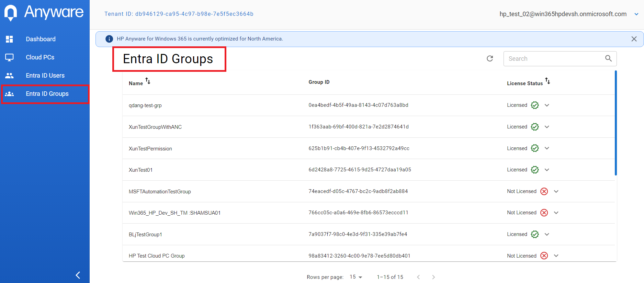Expand the BLjTestGroup1 row
Viewport: 644px width, 283px height.
(x=547, y=234)
